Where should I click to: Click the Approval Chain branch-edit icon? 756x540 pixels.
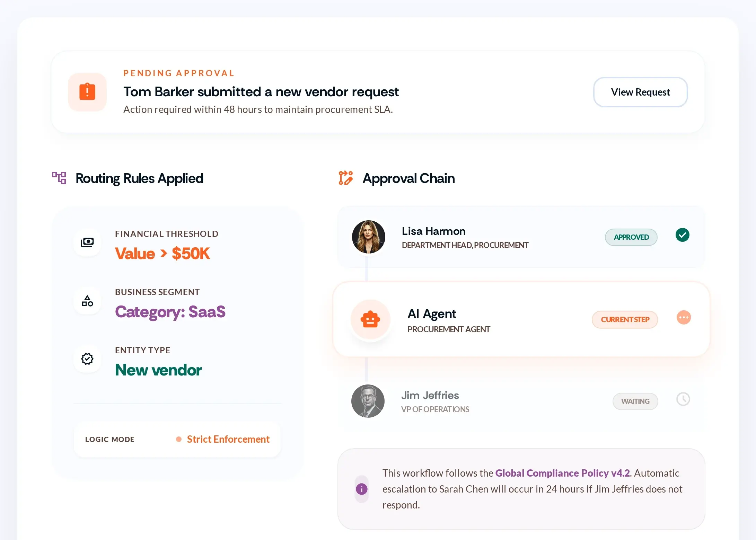click(x=346, y=178)
